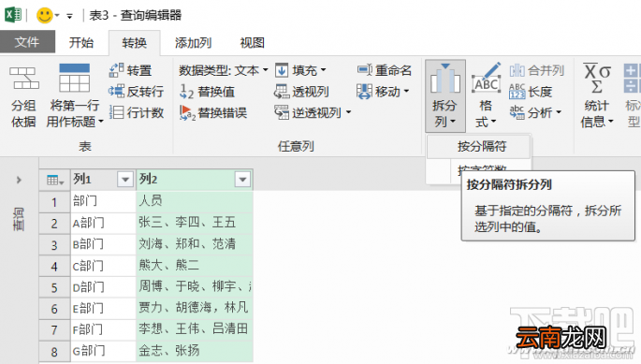Switch to the 添加列 tab
This screenshot has height=364, width=641.
click(193, 43)
